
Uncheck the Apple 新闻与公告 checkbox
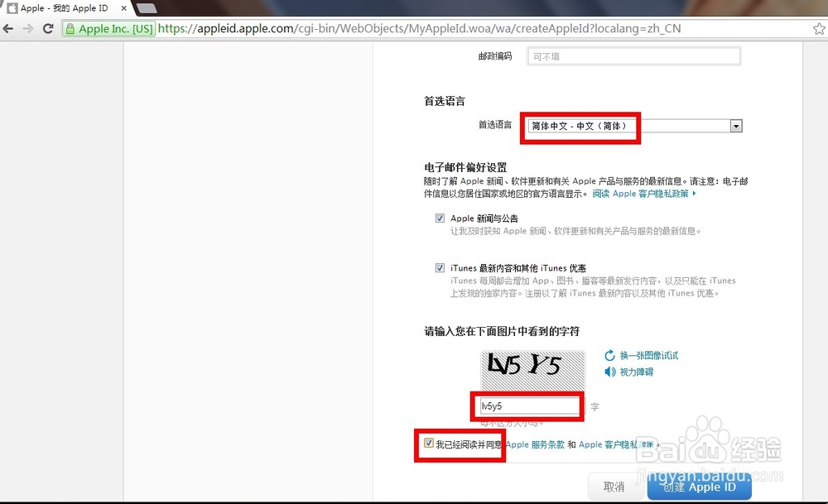440,218
